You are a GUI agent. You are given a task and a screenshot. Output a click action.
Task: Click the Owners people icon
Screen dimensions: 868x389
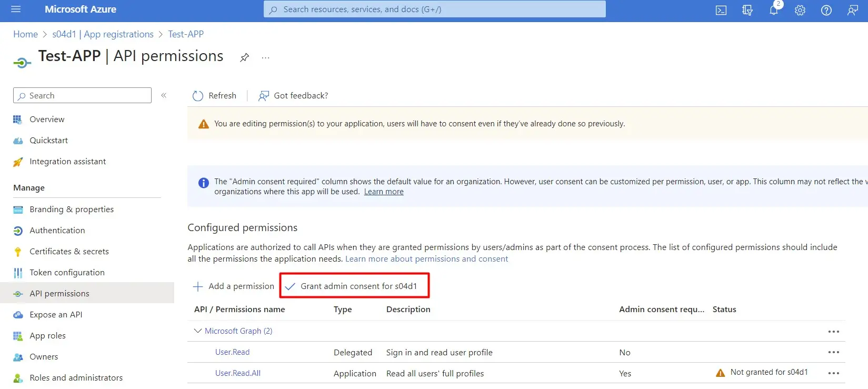[x=18, y=357]
